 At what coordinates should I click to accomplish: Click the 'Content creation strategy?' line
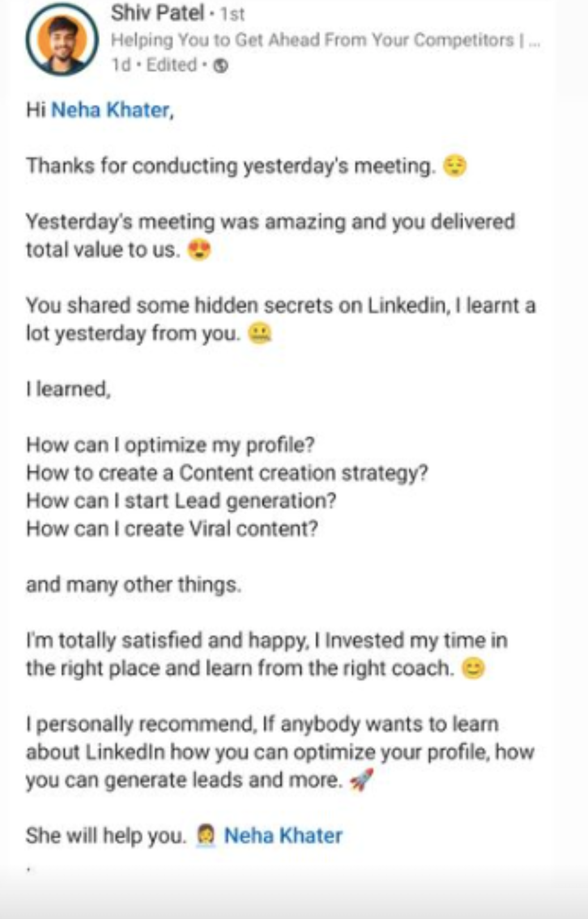(227, 473)
